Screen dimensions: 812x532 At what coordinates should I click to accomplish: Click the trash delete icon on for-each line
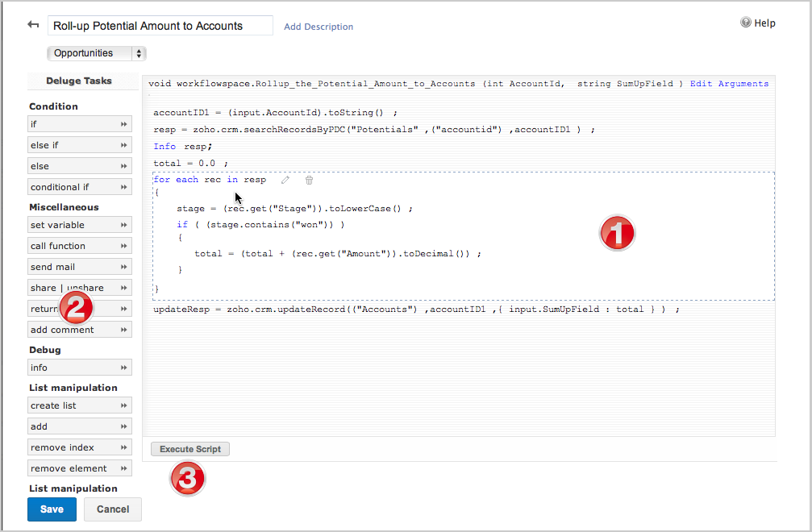coord(309,180)
